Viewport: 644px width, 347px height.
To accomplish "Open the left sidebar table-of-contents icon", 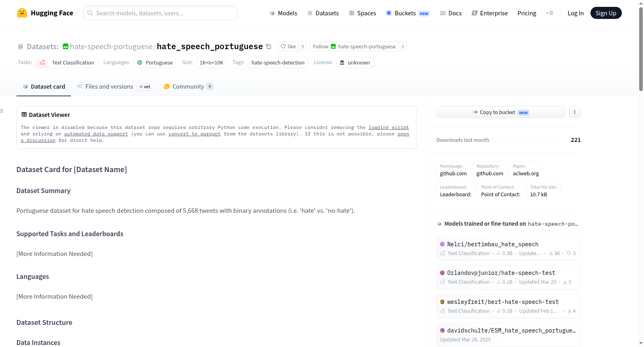I will (x=2, y=111).
